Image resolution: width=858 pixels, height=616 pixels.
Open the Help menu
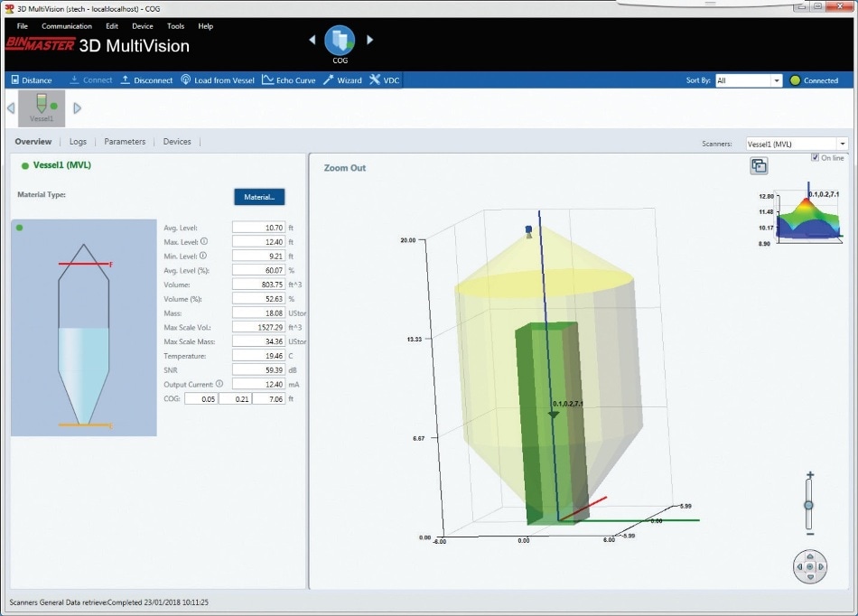point(206,26)
